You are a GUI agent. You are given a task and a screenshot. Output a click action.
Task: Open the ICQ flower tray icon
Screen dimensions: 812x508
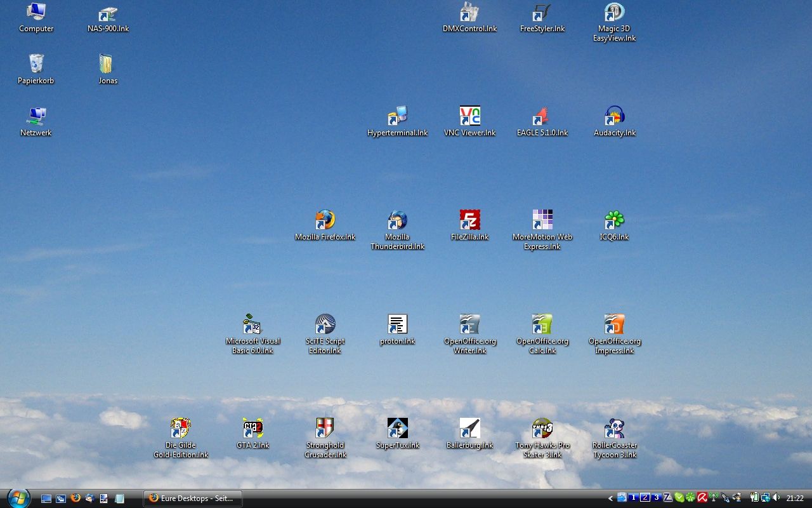coord(691,498)
